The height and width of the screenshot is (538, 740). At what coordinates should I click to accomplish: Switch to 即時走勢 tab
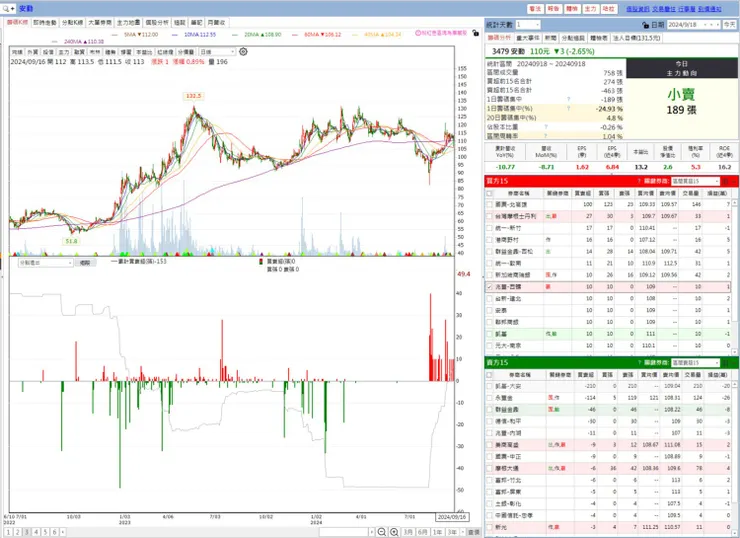[x=45, y=23]
